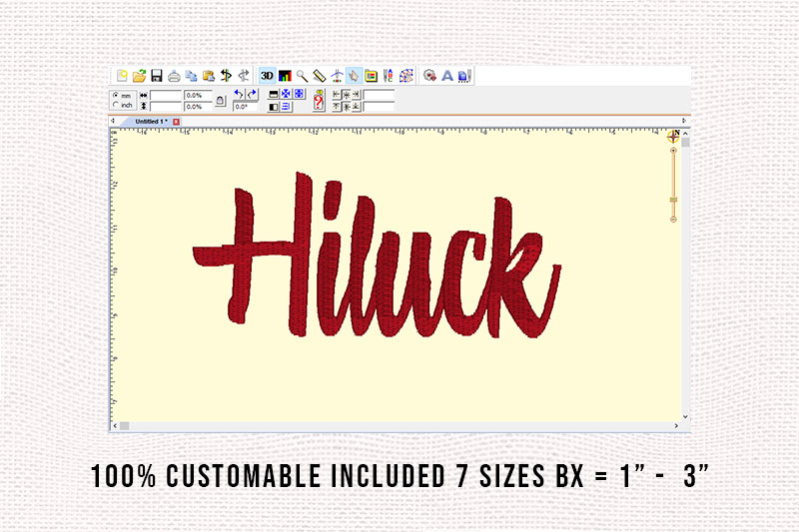
Task: Click the top-half black flip icon
Action: coord(274,94)
